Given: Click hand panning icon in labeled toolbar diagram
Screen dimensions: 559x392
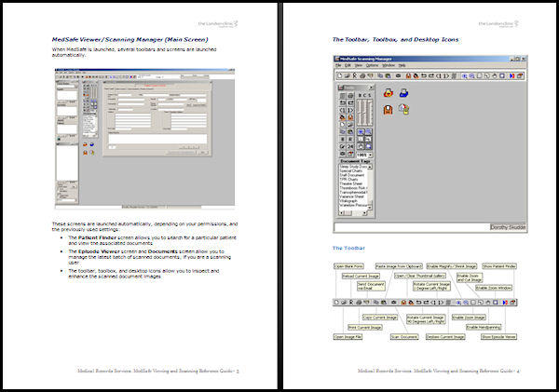Looking at the screenshot, I should pos(488,303).
